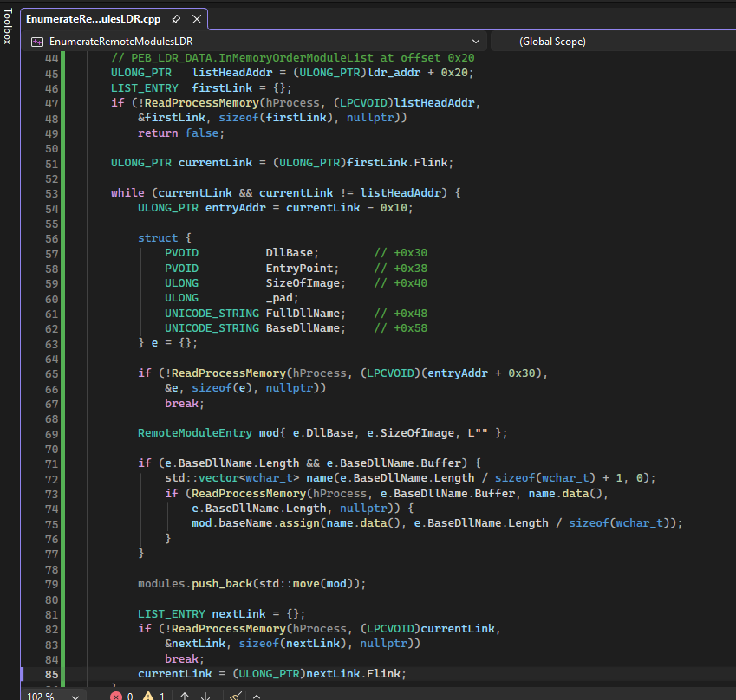
Task: Click line number 69 in the gutter
Action: click(52, 434)
